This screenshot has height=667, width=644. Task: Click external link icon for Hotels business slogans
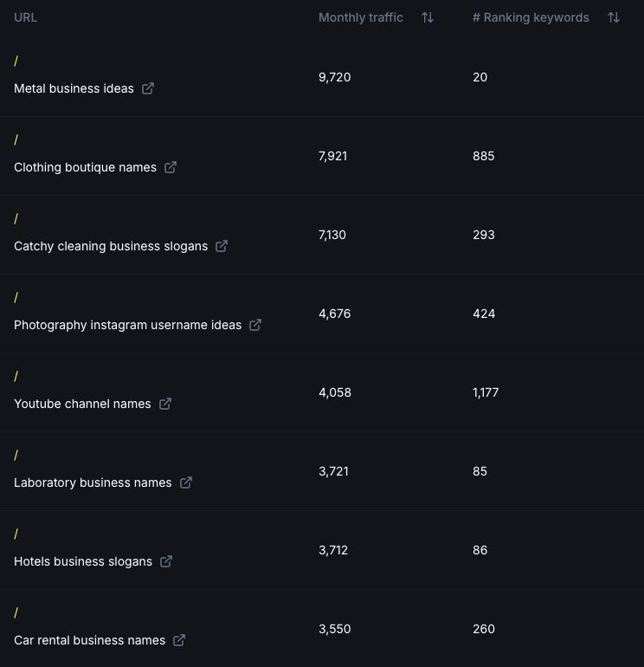point(166,561)
